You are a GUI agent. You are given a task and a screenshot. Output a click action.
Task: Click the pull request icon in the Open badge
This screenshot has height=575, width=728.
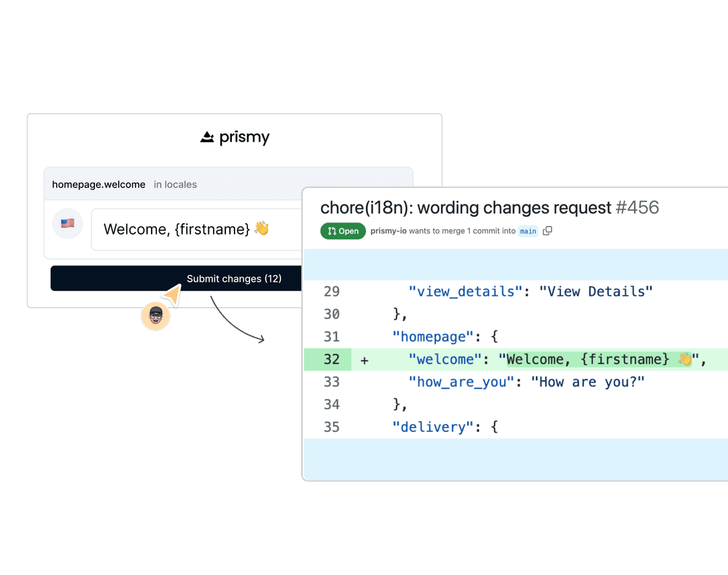point(331,231)
